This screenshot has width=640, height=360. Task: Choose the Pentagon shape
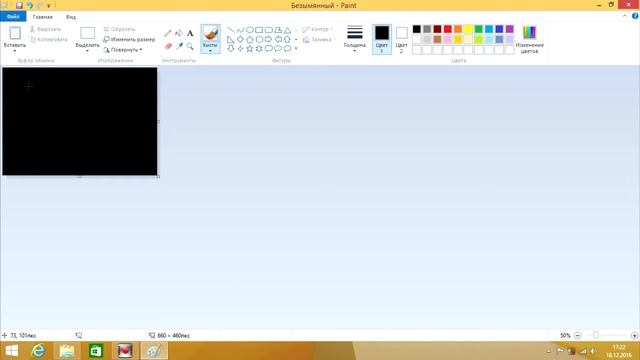[x=249, y=40]
